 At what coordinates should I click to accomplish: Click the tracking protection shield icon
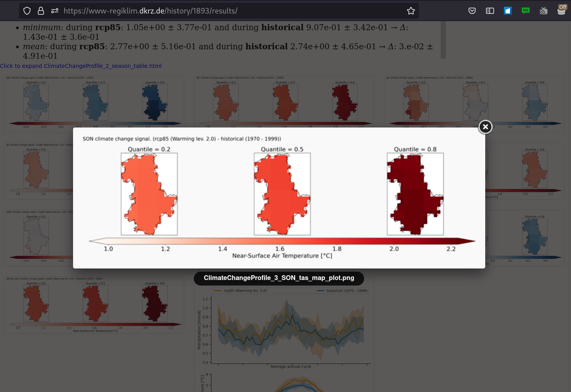[x=27, y=11]
